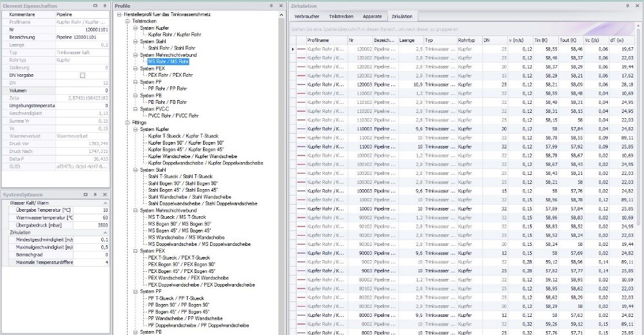Collapse the System PVC-C node
The height and width of the screenshot is (335, 644).
(135, 109)
